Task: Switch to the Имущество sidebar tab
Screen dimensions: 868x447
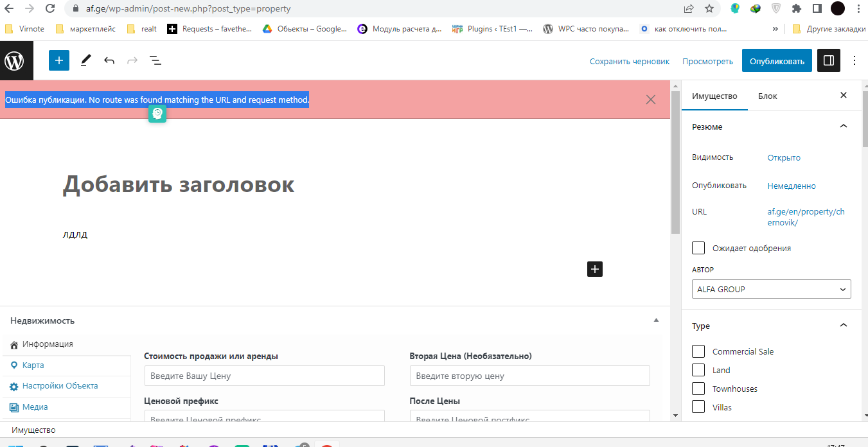Action: [x=714, y=96]
